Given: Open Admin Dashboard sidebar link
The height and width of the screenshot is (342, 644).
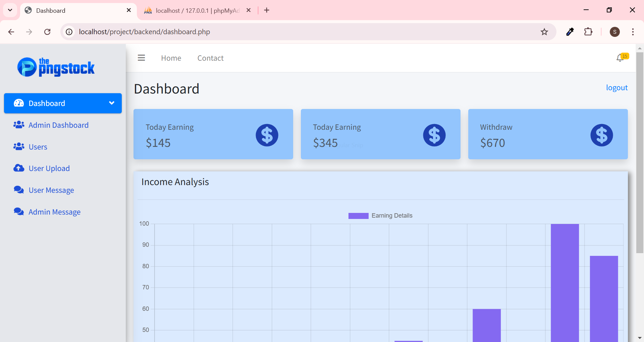Looking at the screenshot, I should (x=59, y=125).
